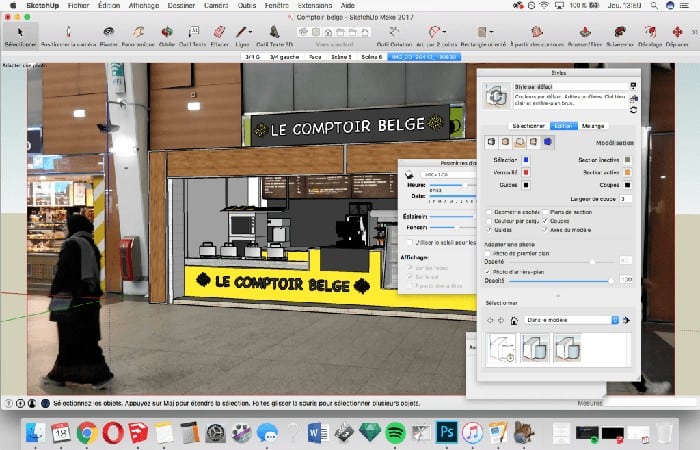
Task: Open Photoshop from the dock
Action: point(447,433)
